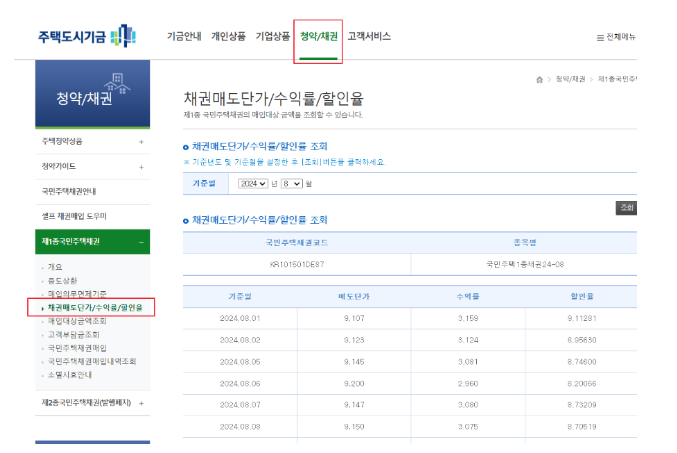This screenshot has width=677, height=453.
Task: Open 국민주택채권안내 in the sidebar
Action: click(69, 191)
